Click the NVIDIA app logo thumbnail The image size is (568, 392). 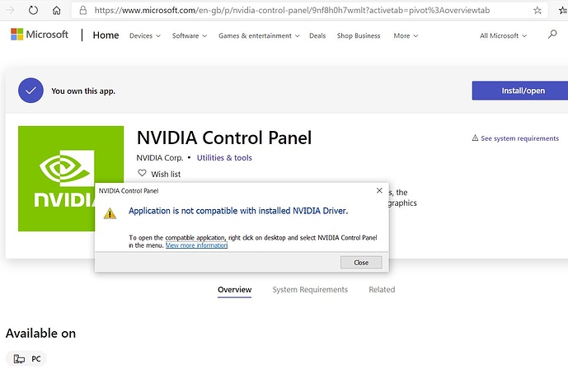click(71, 179)
